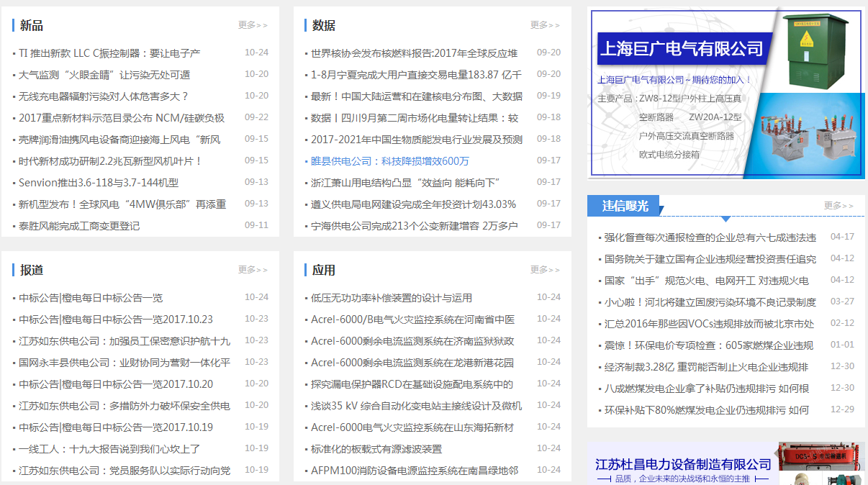The image size is (868, 485).
Task: Show more articles in 报道 section
Action: (253, 270)
